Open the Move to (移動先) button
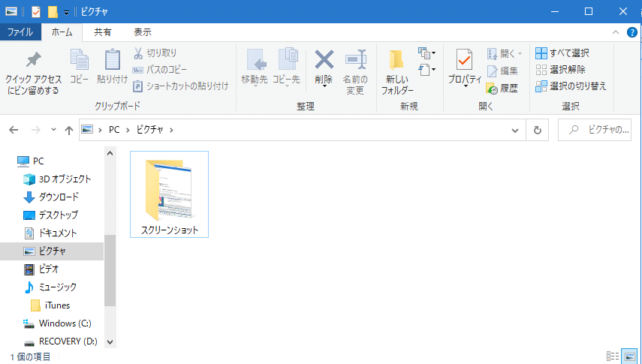The height and width of the screenshot is (364, 642). click(x=255, y=68)
